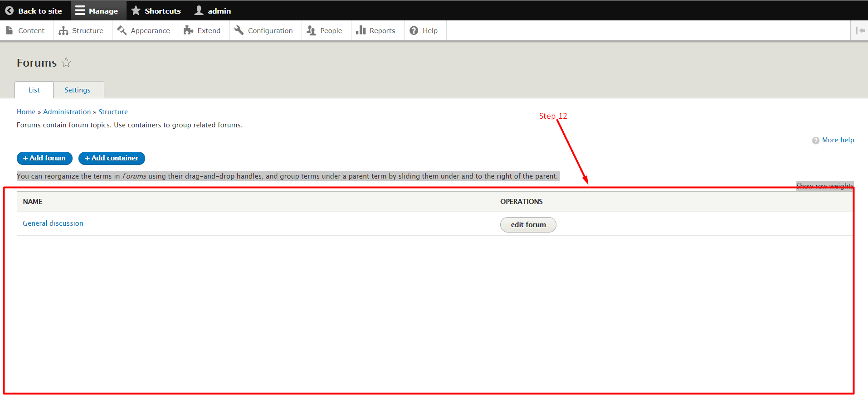Open the More help link
Screen dimensions: 868x407
[838, 140]
